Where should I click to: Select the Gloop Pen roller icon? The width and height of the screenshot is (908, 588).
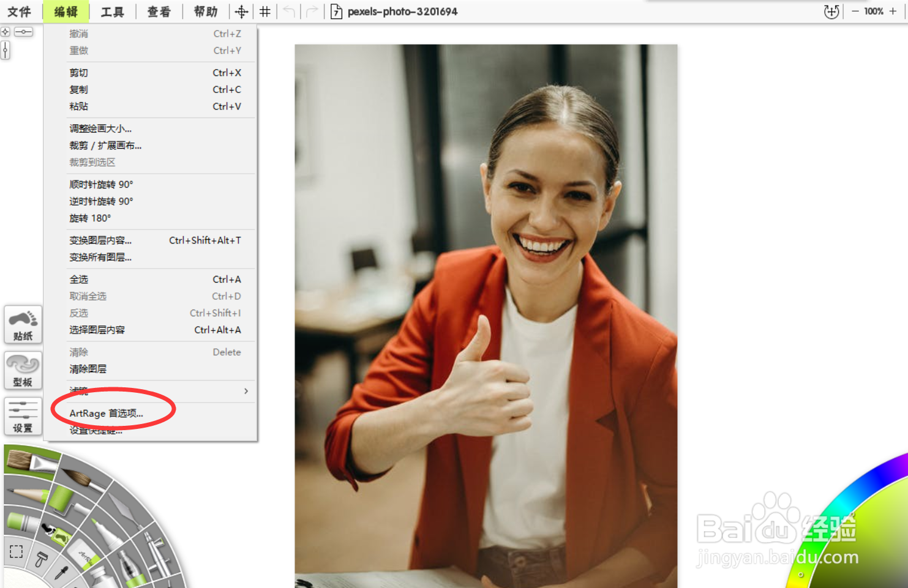42,559
